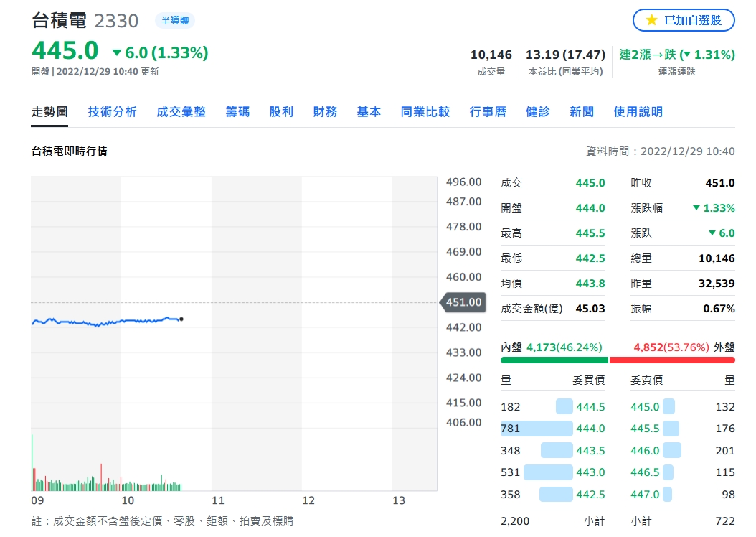Click the bid price 442.5
Screen dimensions: 756x537
point(590,495)
